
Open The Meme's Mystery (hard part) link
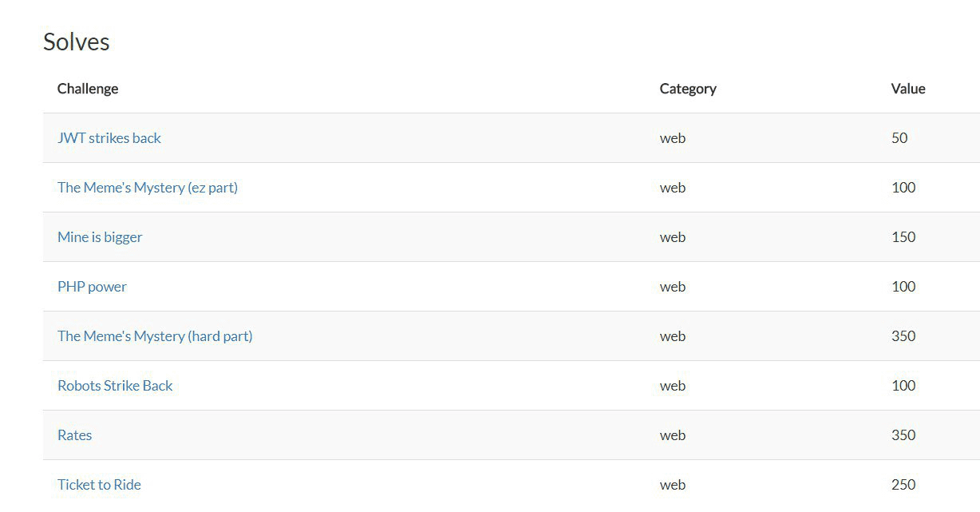pyautogui.click(x=155, y=336)
